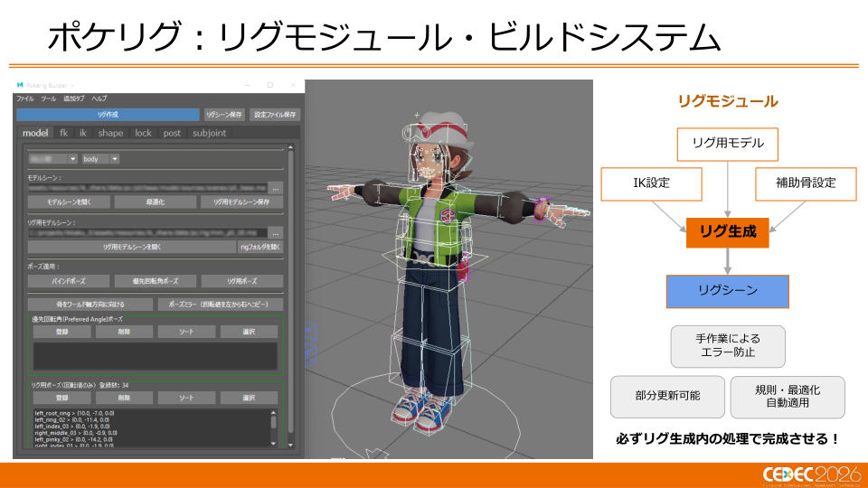Click the IK設定 diagram box
Viewport: 868px width, 488px height.
(652, 183)
